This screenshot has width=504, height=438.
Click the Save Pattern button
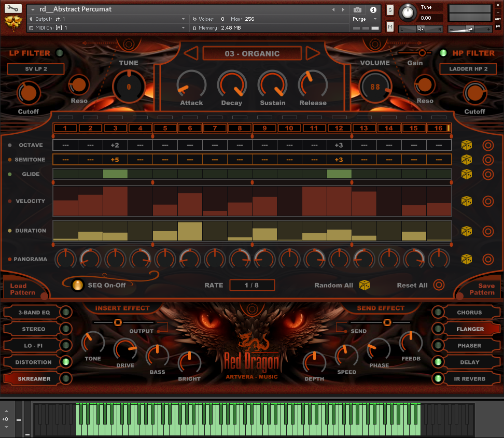pos(482,289)
